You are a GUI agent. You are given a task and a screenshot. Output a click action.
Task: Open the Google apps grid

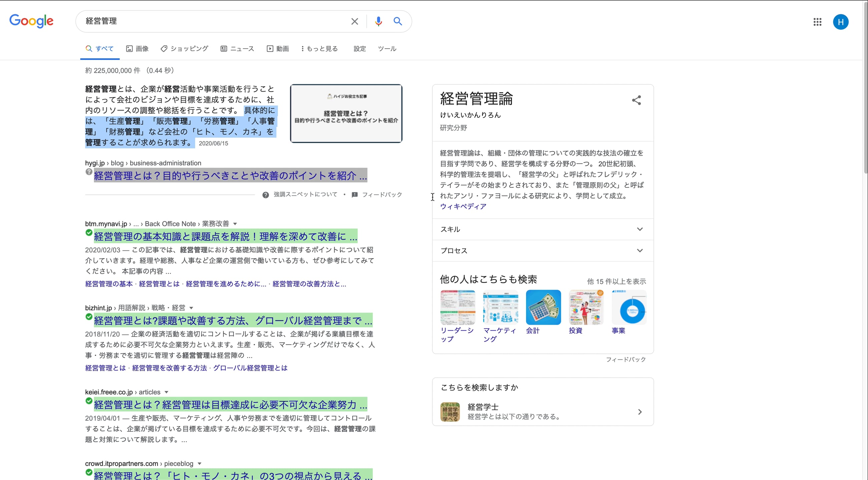[x=817, y=22]
